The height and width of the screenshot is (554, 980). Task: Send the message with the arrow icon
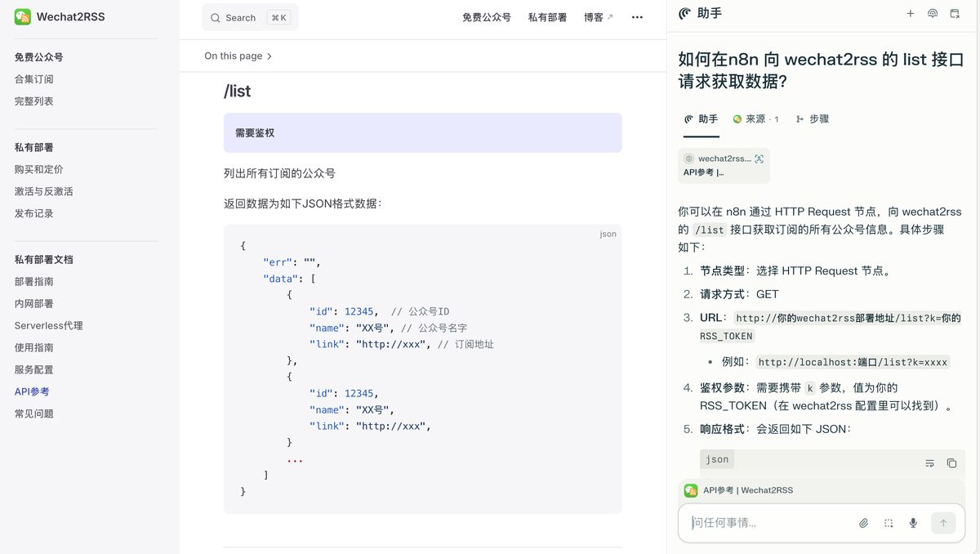click(x=943, y=522)
